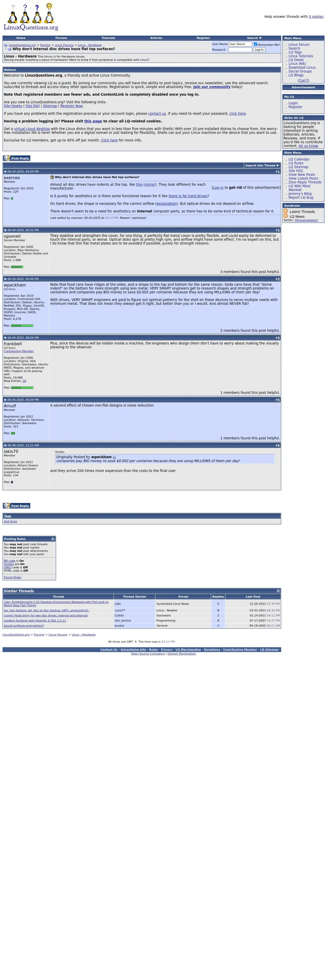Image resolution: width=327 pixels, height=980 pixels.
Task: Click frankbell's reputation bar
Action: (22, 388)
